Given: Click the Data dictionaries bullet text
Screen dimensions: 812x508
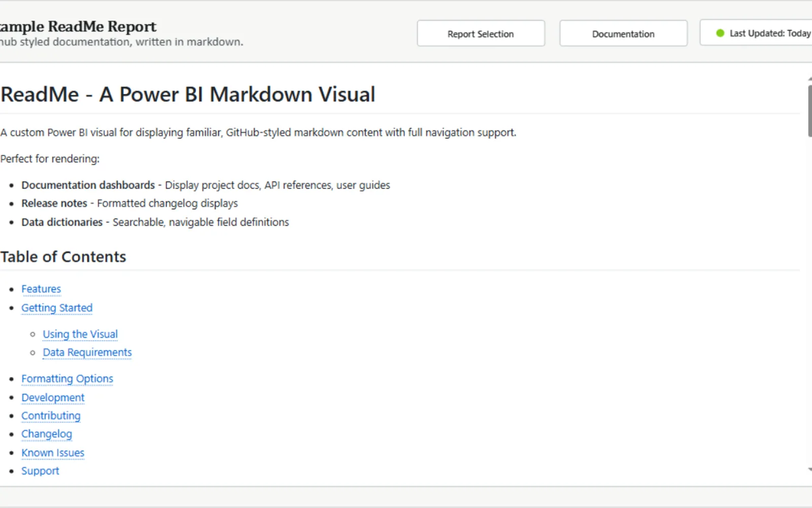Looking at the screenshot, I should 155,222.
